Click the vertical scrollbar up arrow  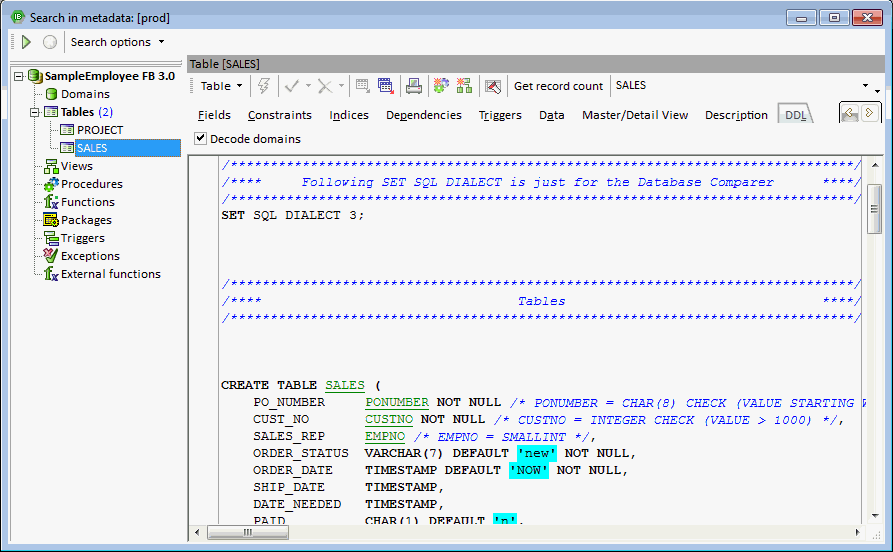(875, 165)
